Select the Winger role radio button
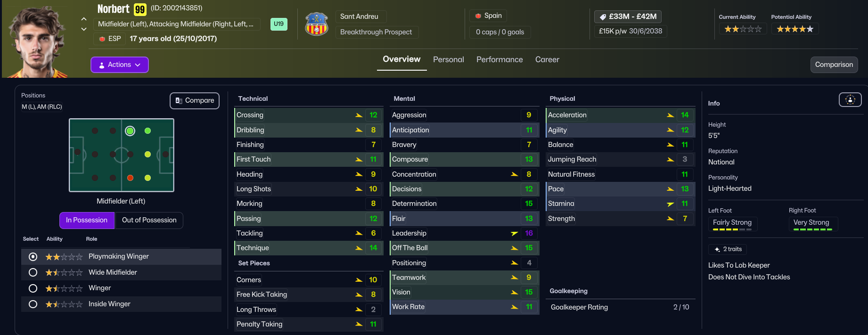 pyautogui.click(x=33, y=288)
